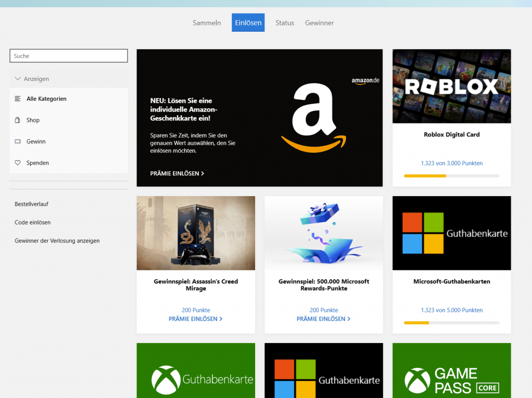
Task: Click the Alle Kategorien list icon
Action: click(x=18, y=99)
